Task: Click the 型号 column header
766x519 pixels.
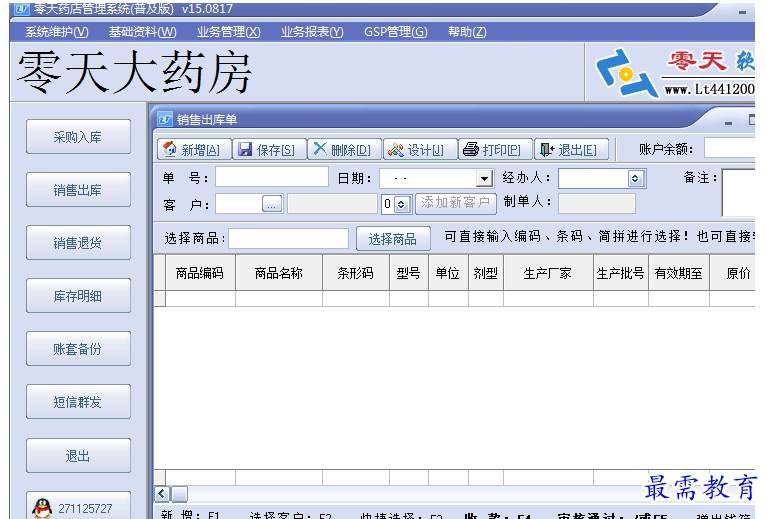Action: click(x=409, y=273)
